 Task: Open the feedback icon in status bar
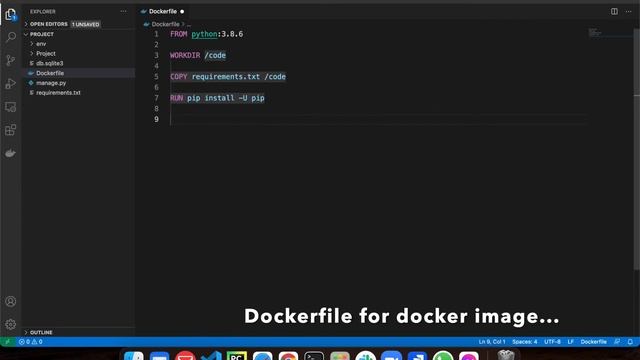617,342
